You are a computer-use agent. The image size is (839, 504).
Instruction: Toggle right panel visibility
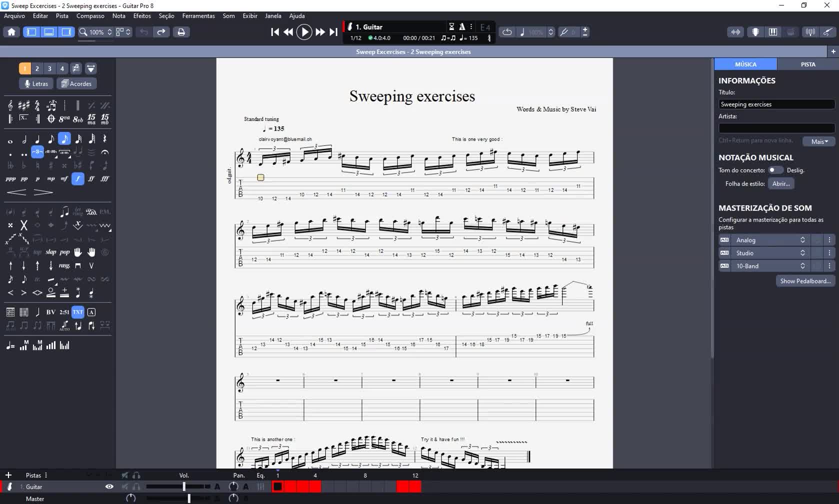pyautogui.click(x=66, y=32)
